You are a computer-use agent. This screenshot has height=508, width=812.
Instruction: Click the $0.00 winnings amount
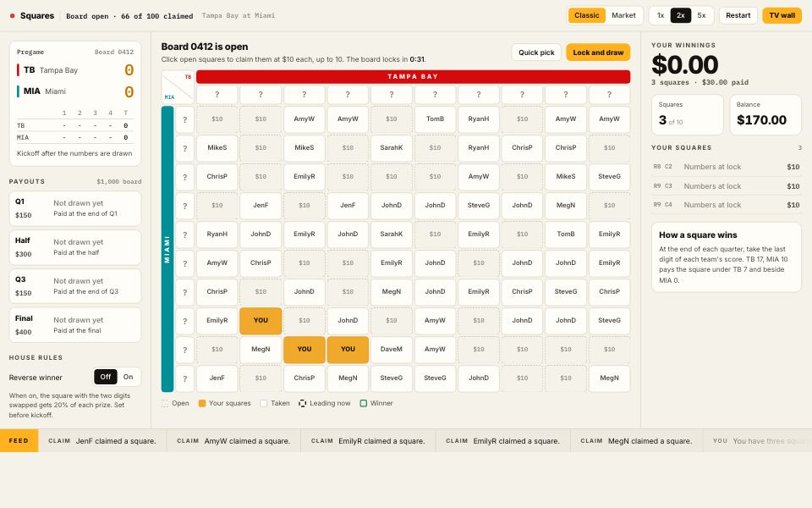tap(684, 65)
